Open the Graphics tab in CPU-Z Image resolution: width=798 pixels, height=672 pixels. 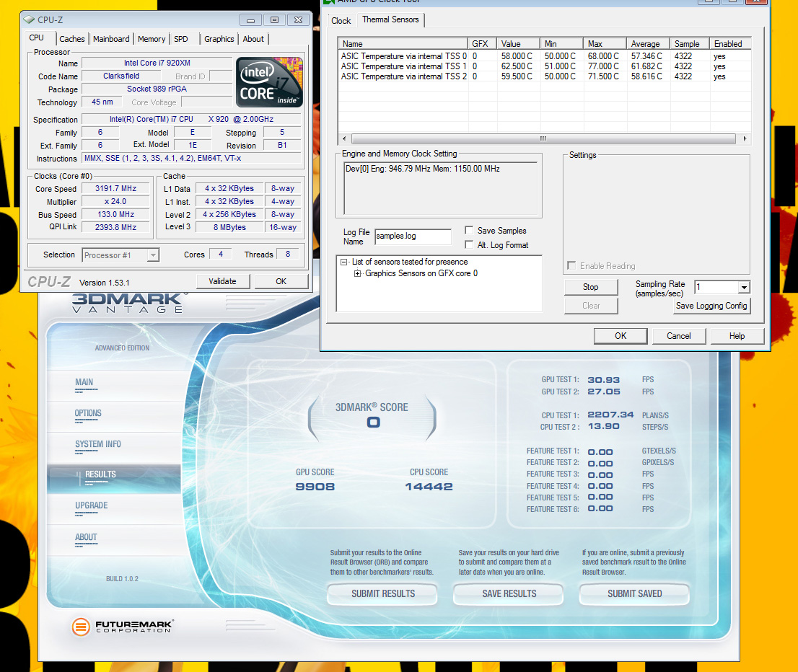tap(219, 39)
